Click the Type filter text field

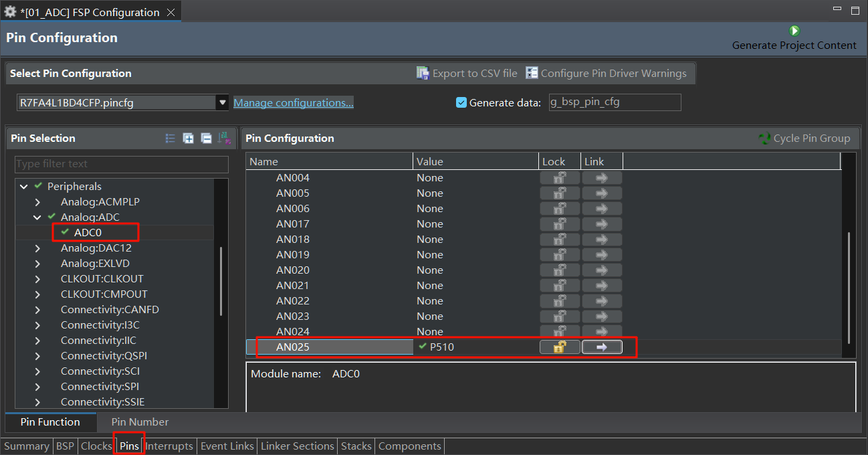(x=122, y=164)
